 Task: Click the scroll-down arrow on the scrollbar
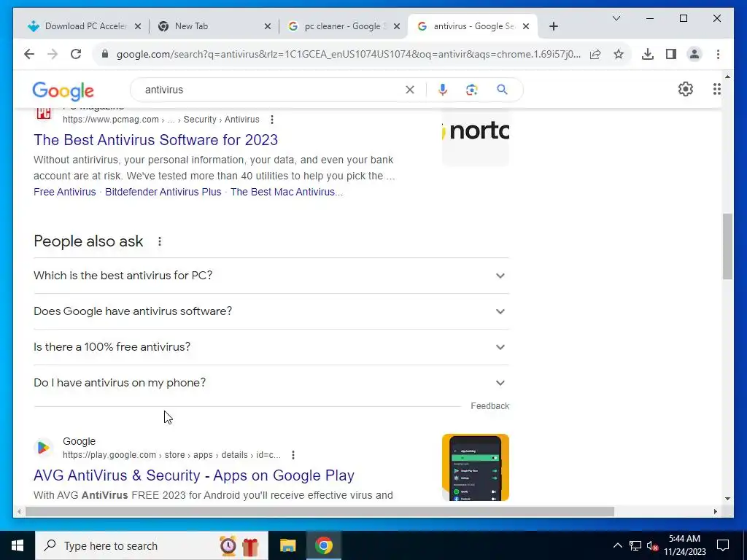727,499
